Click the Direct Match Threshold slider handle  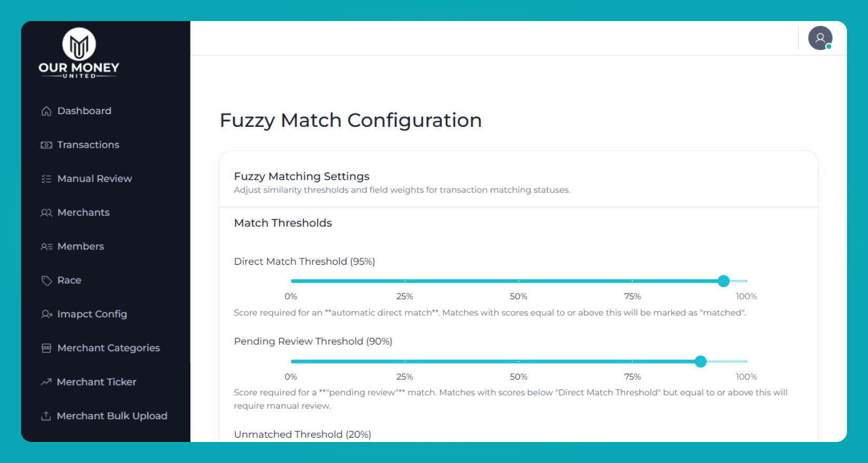724,281
